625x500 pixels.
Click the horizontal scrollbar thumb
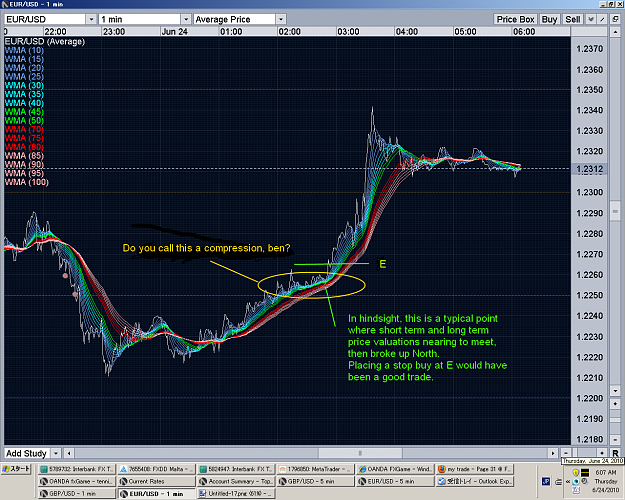click(360, 453)
